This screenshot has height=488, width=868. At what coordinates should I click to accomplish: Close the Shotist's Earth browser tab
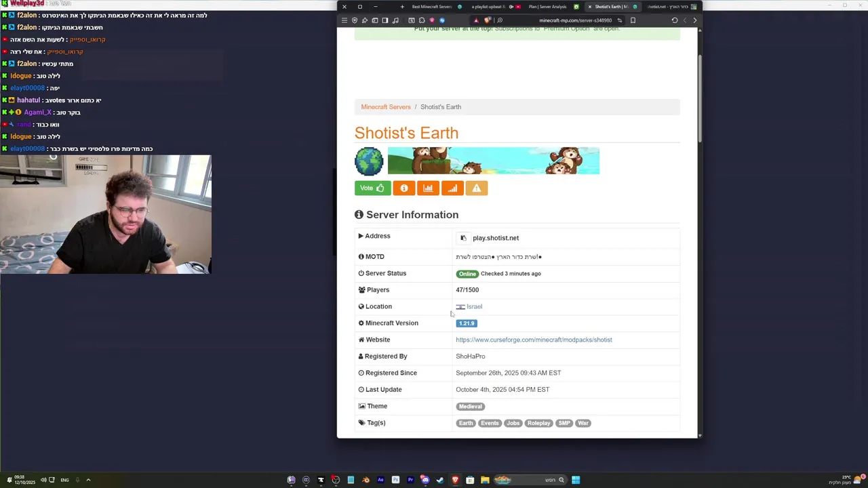point(589,7)
